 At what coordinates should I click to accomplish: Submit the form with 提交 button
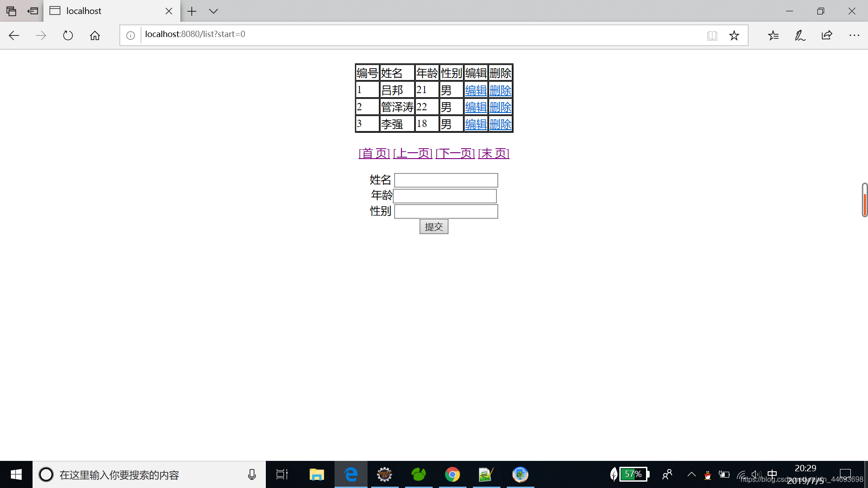point(434,226)
